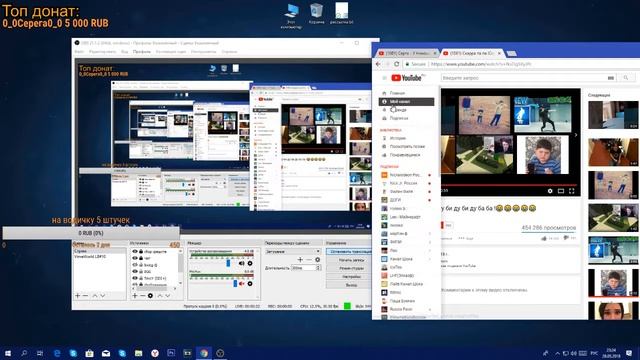This screenshot has height=360, width=640.
Task: Open gear settings for playback device mixer channel
Action: (250, 263)
